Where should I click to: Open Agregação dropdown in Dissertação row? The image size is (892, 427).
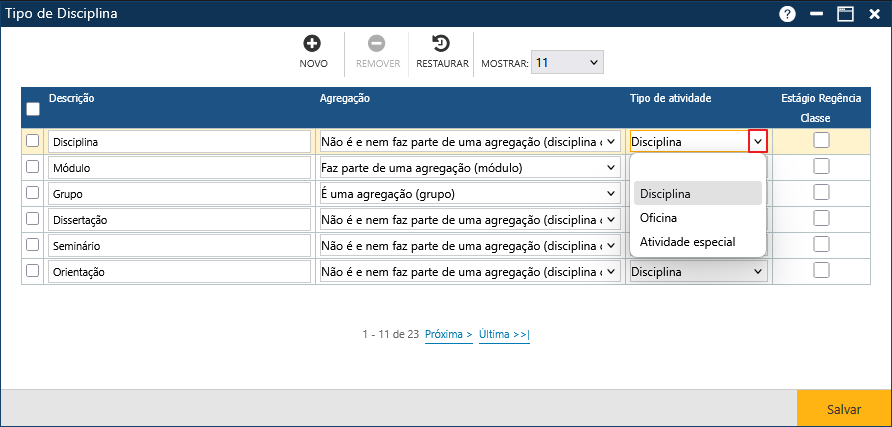point(469,219)
